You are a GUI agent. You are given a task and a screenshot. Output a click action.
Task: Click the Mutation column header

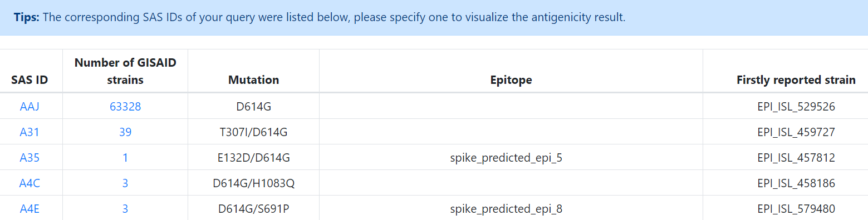tap(253, 80)
